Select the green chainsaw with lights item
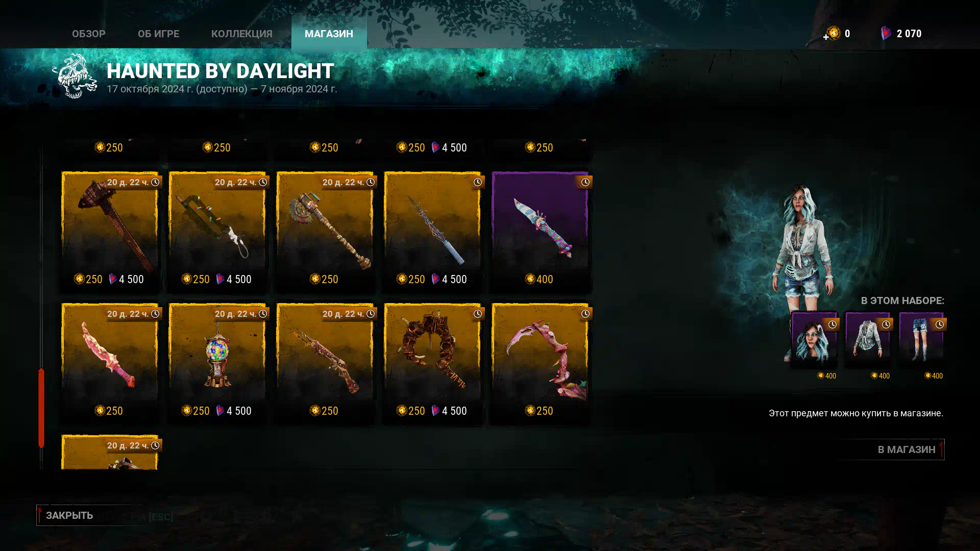This screenshot has height=551, width=980. click(217, 232)
